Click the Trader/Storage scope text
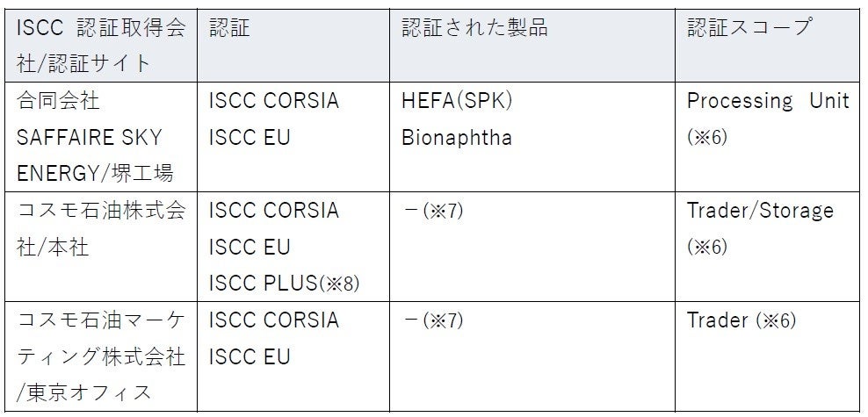The width and height of the screenshot is (868, 417). pyautogui.click(x=760, y=211)
